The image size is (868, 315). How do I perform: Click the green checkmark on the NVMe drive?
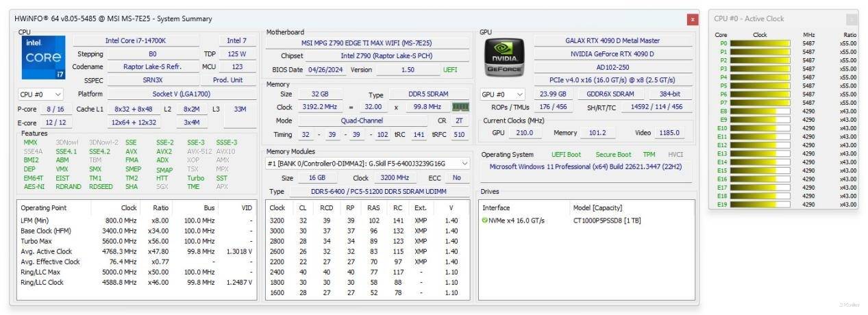(x=485, y=220)
